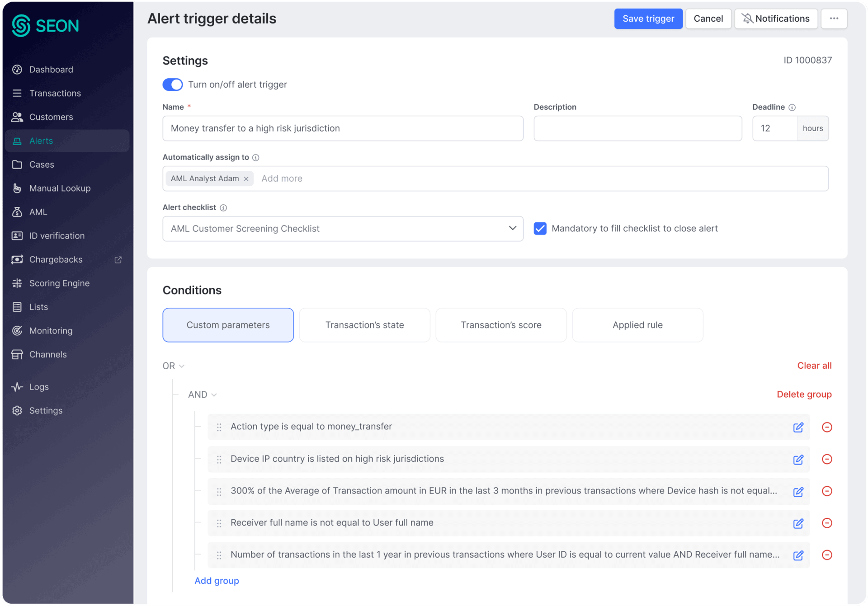This screenshot has height=606, width=868.
Task: Click the Logs sidebar icon
Action: [17, 387]
